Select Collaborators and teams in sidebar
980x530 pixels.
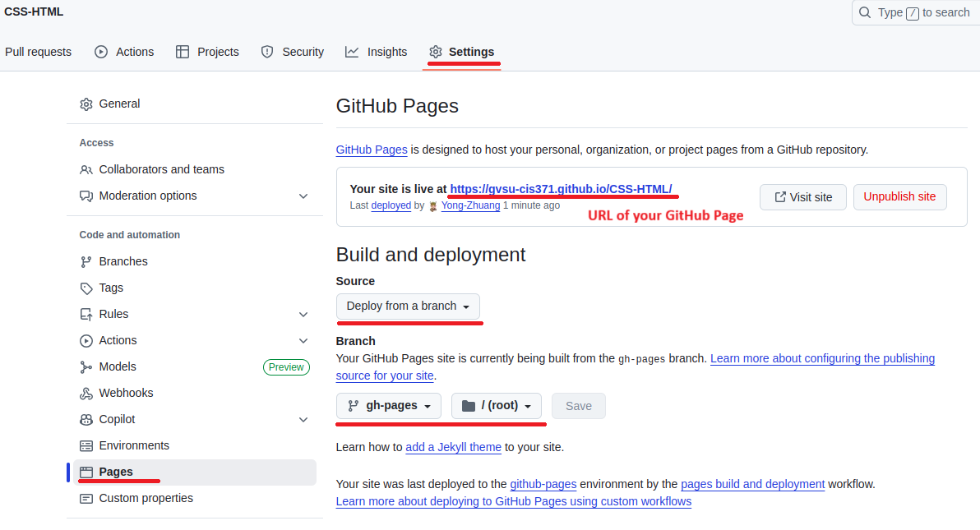[x=161, y=169]
